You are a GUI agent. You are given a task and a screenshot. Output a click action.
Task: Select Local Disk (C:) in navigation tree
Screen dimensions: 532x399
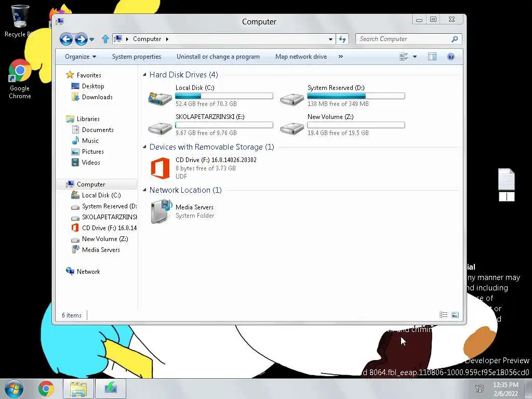click(101, 195)
